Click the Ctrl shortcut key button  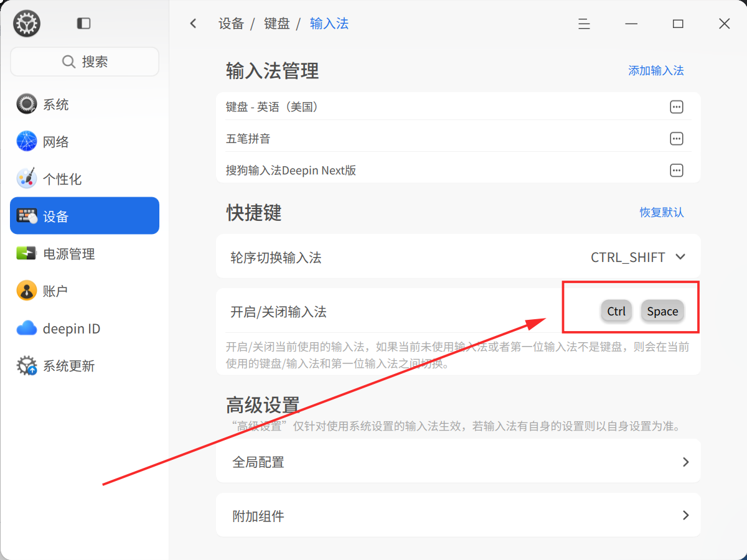tap(616, 311)
